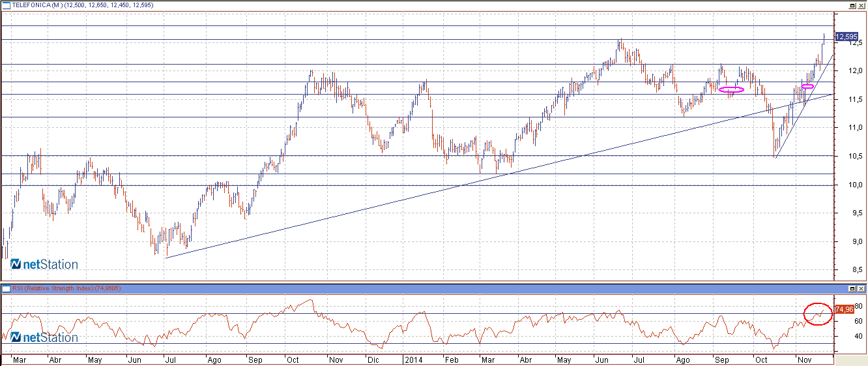This screenshot has width=868, height=366.
Task: Click the Jun month label beside May
Action: 135,359
